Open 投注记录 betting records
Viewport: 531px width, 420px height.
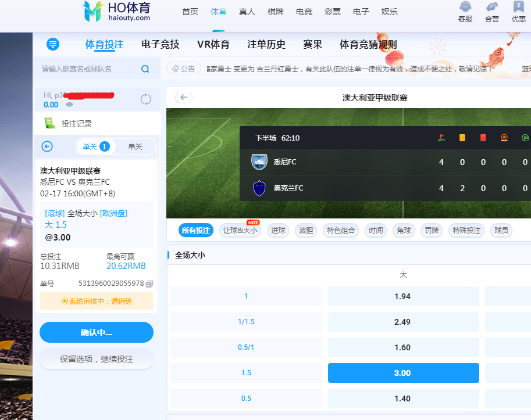click(76, 123)
